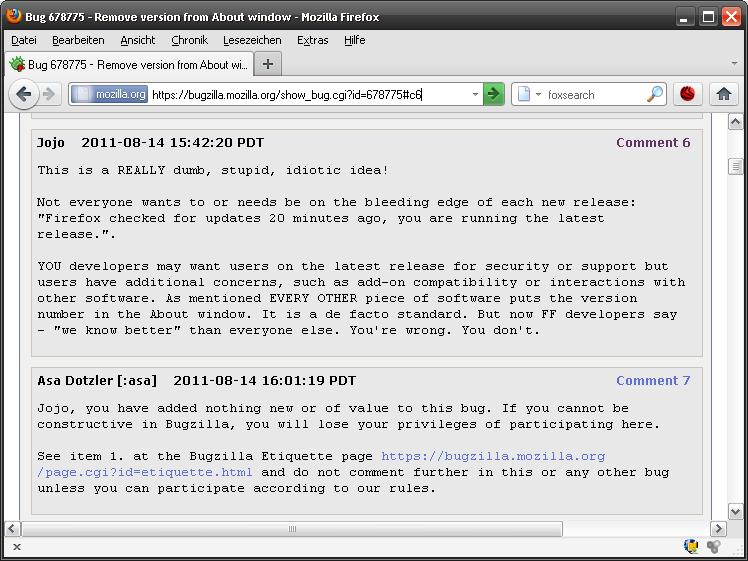Click the vertical scrollbar down arrow
This screenshot has height=561, width=748.
[736, 512]
